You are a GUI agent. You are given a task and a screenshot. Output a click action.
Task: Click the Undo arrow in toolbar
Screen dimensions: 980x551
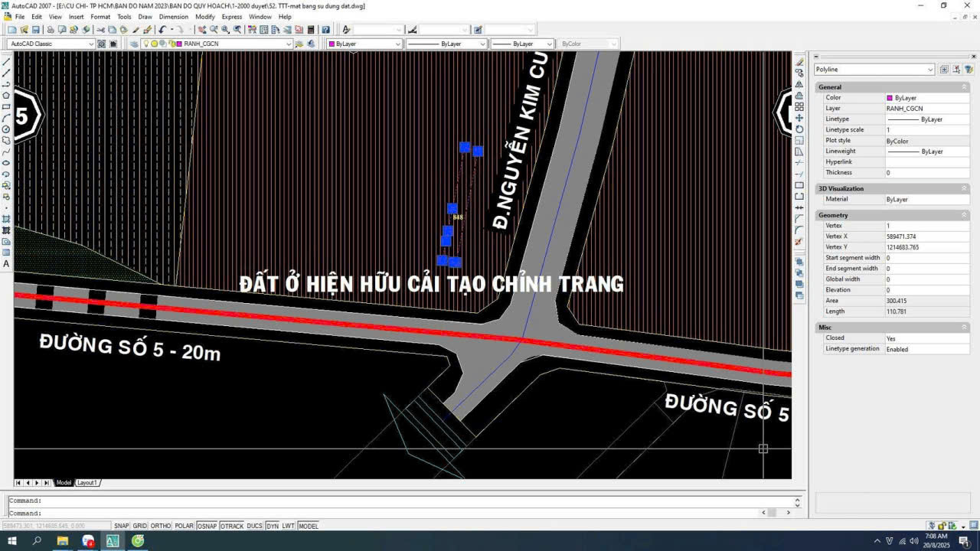[162, 30]
